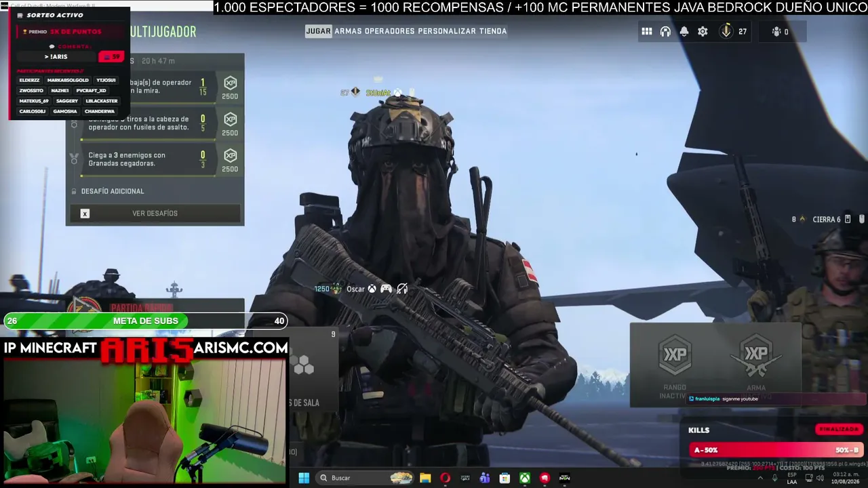868x488 pixels.
Task: Open the grid menu icon in the top bar
Action: tap(647, 31)
